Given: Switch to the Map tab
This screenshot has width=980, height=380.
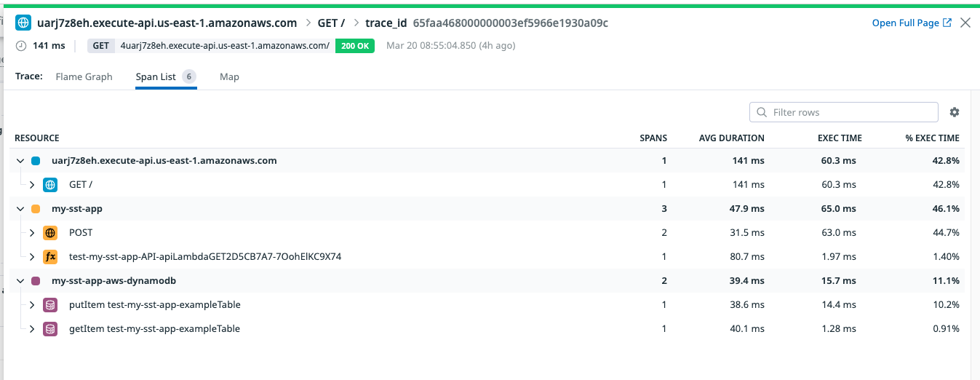Looking at the screenshot, I should (x=229, y=76).
